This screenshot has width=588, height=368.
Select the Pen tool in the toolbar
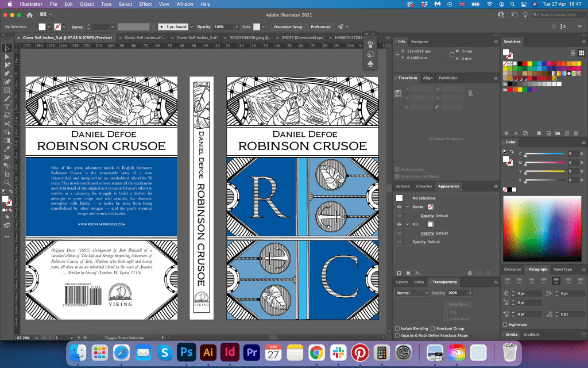[x=7, y=74]
